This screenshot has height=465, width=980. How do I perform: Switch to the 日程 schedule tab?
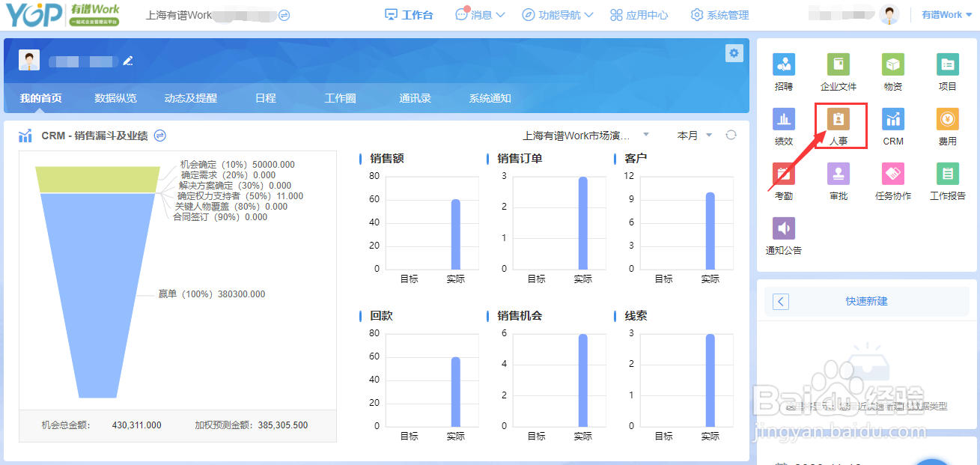click(266, 98)
